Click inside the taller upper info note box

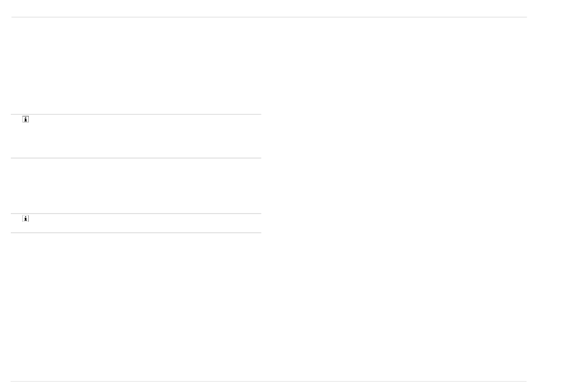pyautogui.click(x=136, y=136)
